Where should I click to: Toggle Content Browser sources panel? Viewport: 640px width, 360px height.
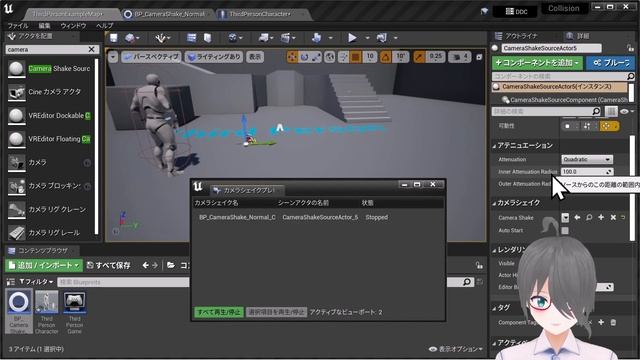click(x=11, y=282)
